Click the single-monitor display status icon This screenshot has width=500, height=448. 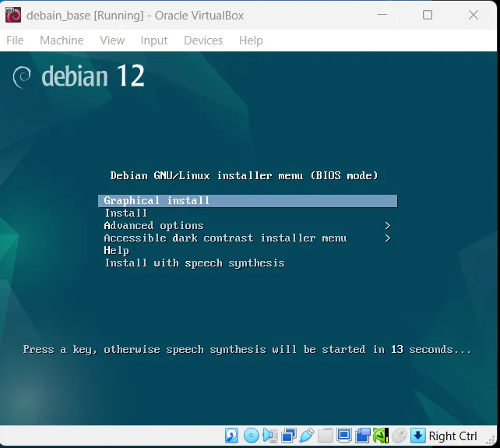[x=344, y=436]
